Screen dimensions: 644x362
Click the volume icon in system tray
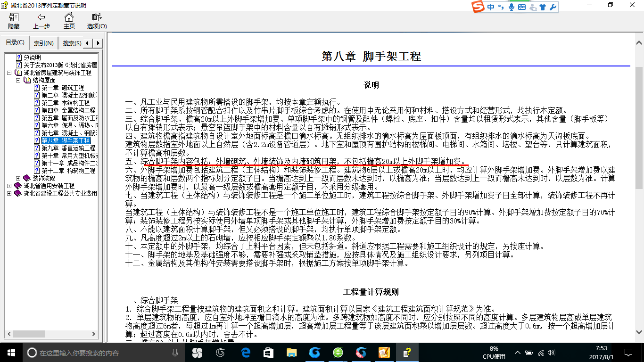pyautogui.click(x=552, y=353)
